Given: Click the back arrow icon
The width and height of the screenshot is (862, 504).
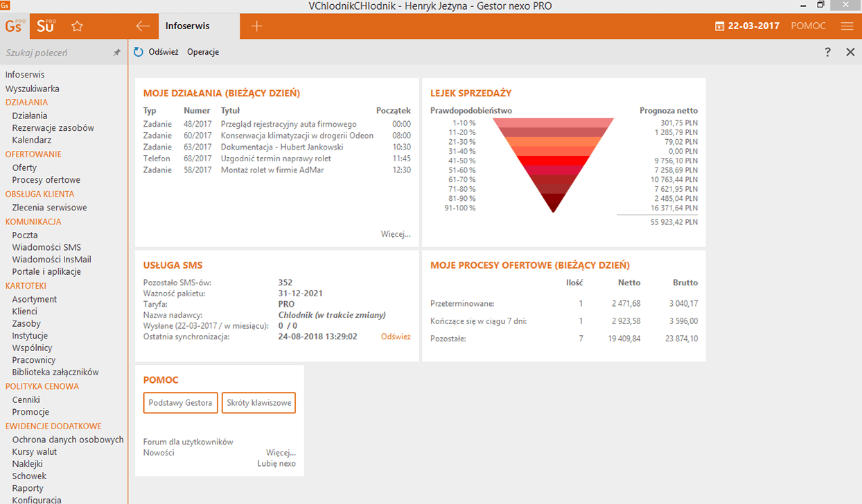Looking at the screenshot, I should coord(143,26).
